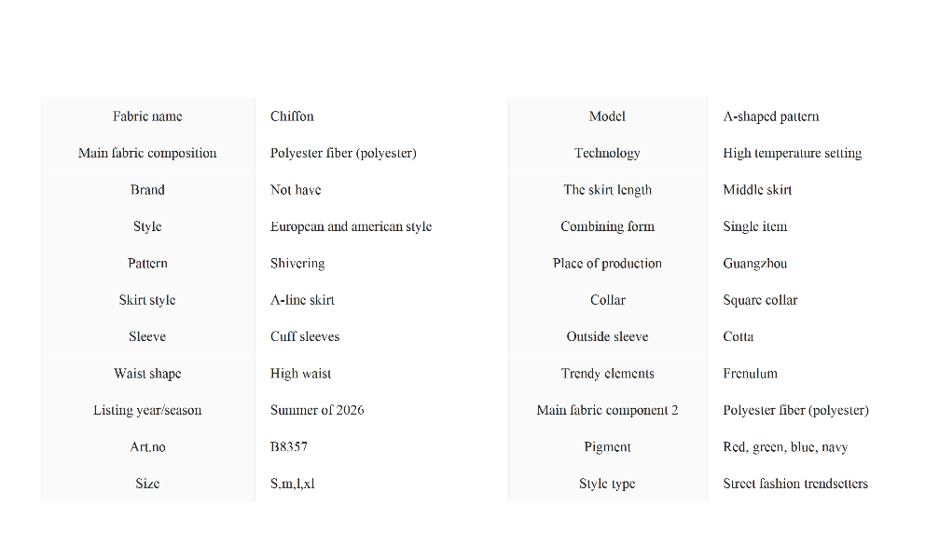Viewport: 939px width, 560px height.
Task: Select the 'B8357' article number
Action: pos(289,447)
